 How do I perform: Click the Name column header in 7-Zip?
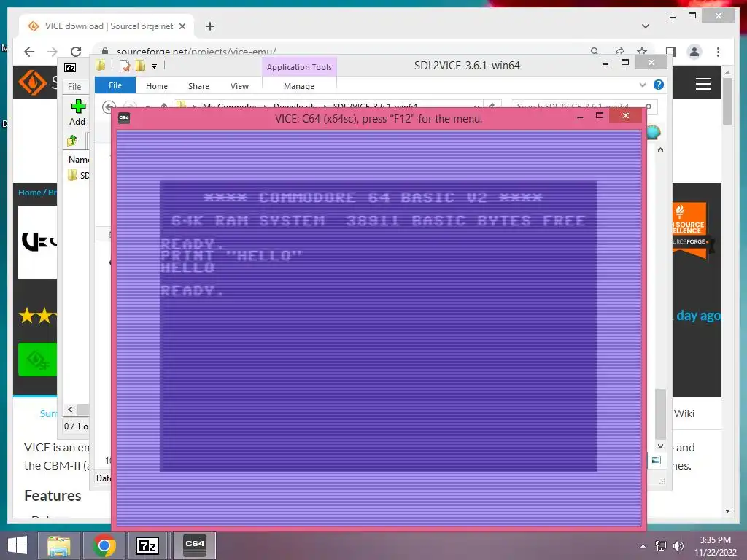click(x=79, y=160)
